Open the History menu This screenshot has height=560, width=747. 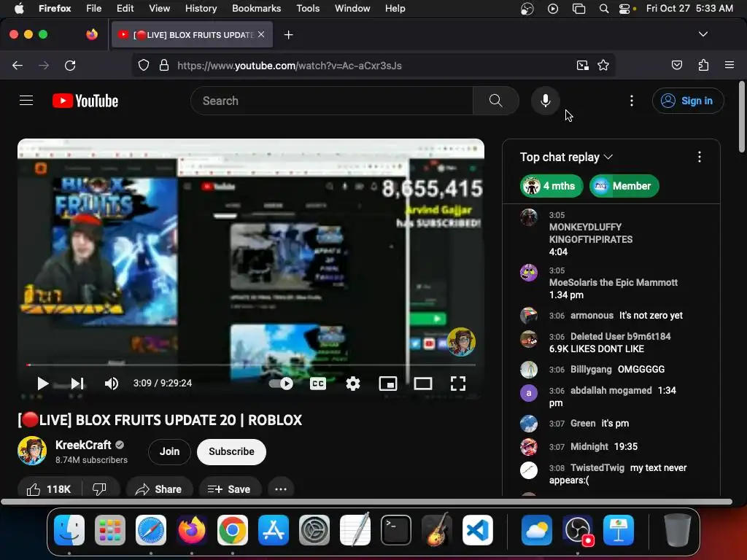tap(201, 8)
